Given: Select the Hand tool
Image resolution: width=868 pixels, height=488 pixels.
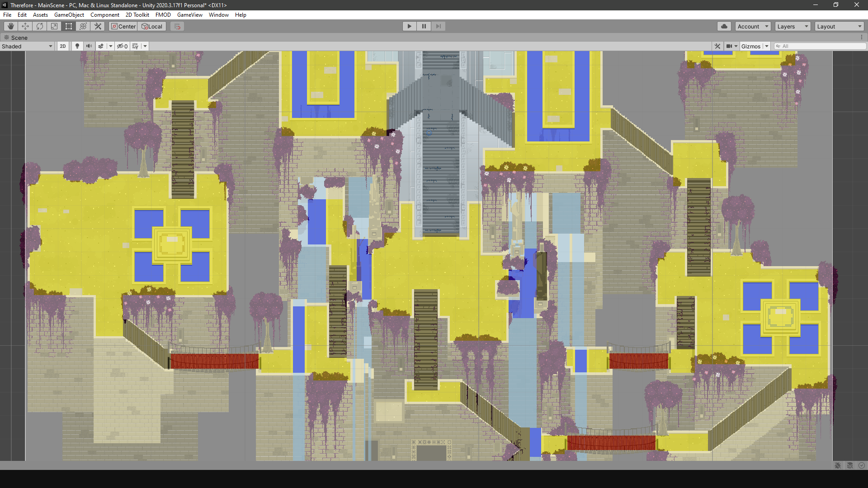Looking at the screenshot, I should point(11,26).
